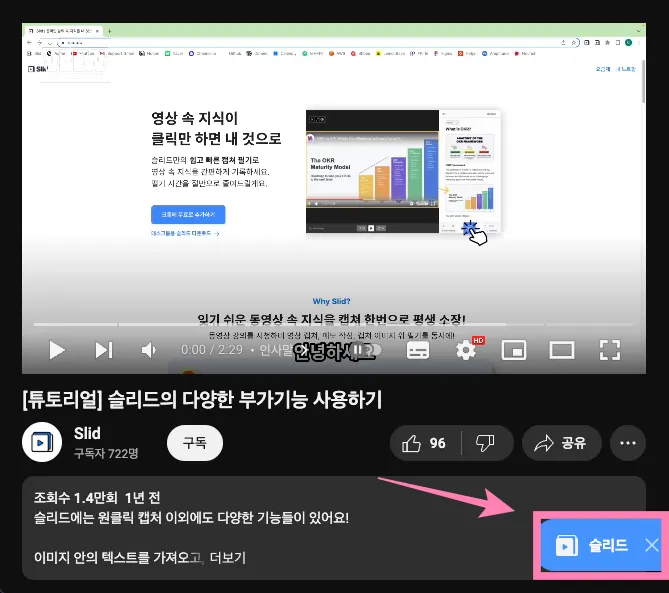669x593 pixels.
Task: Click the 인사말 chapter label
Action: pyautogui.click(x=276, y=350)
